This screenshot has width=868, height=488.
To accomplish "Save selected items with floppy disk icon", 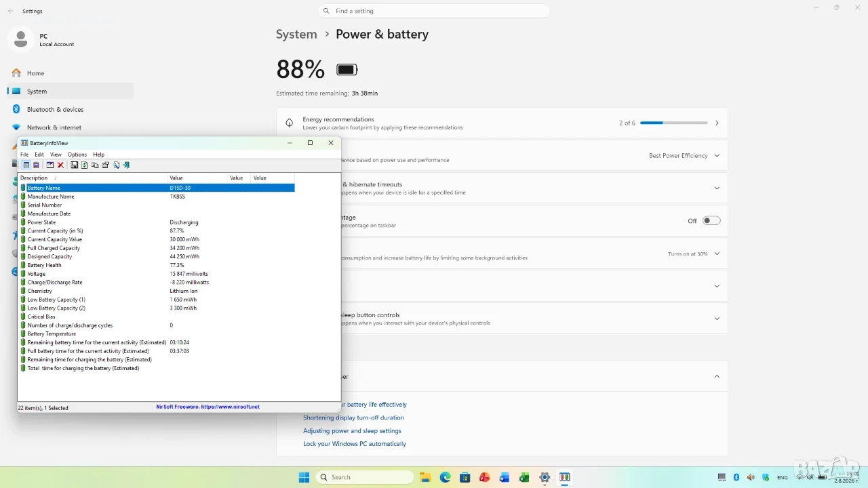I will [75, 165].
